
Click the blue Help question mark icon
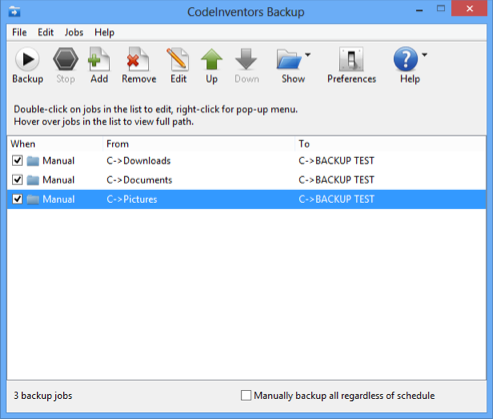click(x=406, y=59)
